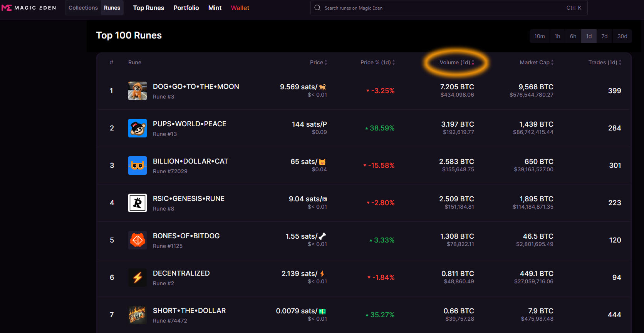Select the 7d timeframe

click(605, 36)
